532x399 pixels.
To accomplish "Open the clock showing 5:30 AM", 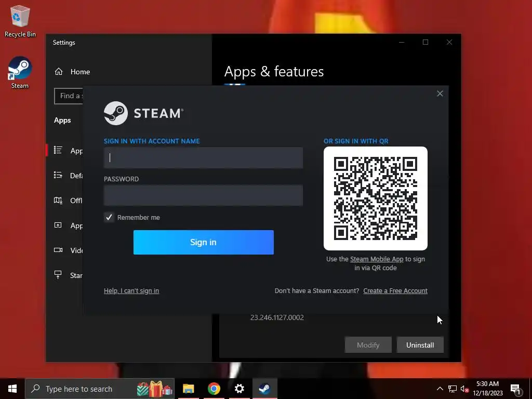I will (x=487, y=389).
